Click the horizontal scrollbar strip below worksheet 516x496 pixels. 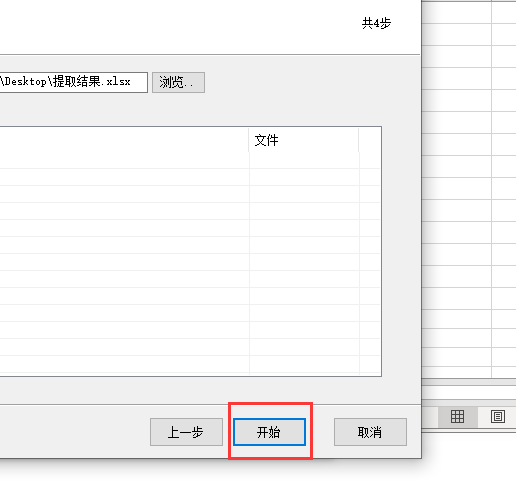pos(469,393)
